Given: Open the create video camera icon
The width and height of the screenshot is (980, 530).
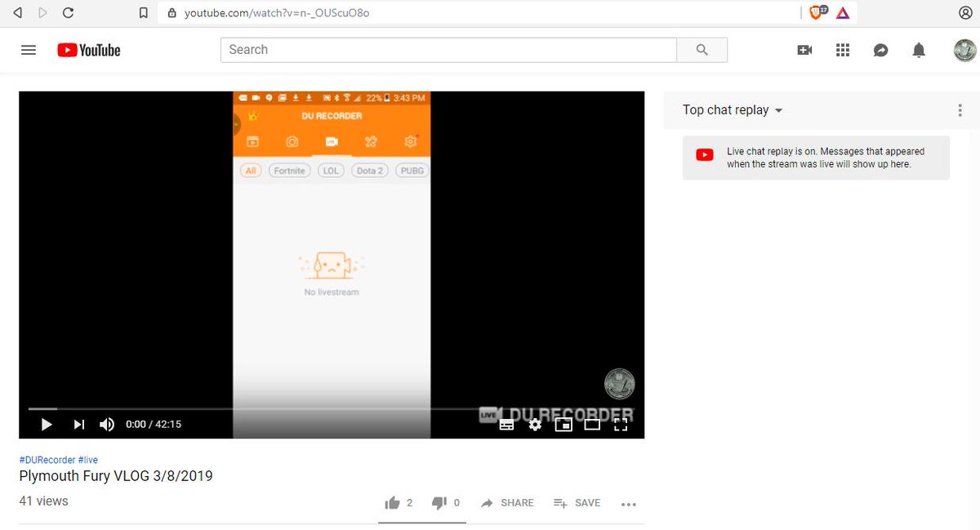Looking at the screenshot, I should 804,50.
